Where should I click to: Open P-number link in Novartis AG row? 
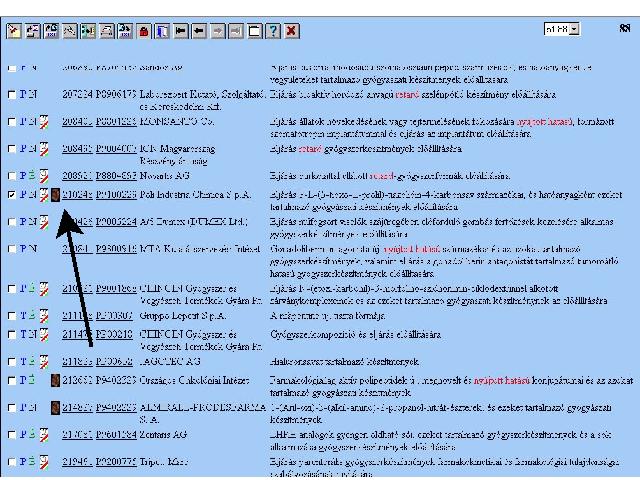(116, 176)
